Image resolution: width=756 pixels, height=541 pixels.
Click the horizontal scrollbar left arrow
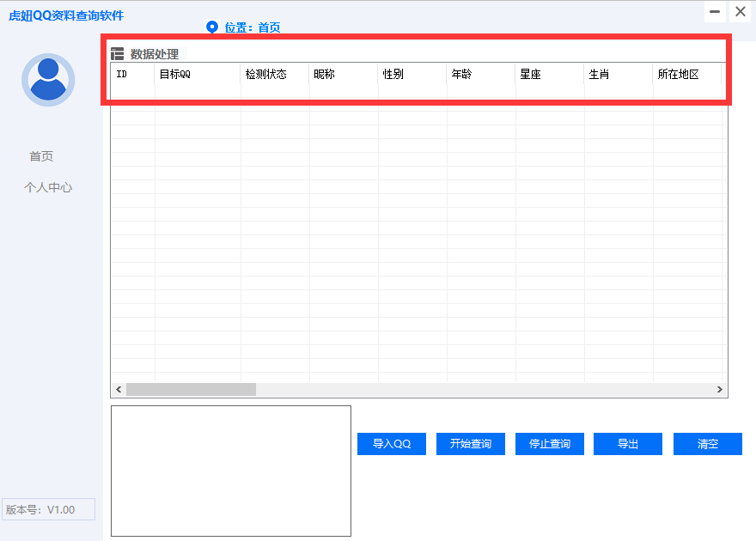(119, 389)
